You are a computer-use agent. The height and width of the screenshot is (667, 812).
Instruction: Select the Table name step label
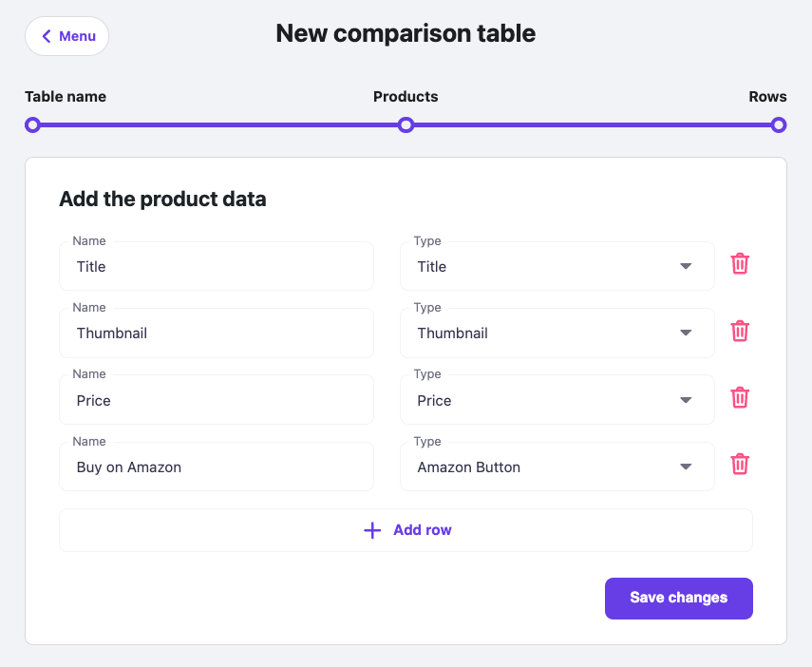pyautogui.click(x=65, y=96)
